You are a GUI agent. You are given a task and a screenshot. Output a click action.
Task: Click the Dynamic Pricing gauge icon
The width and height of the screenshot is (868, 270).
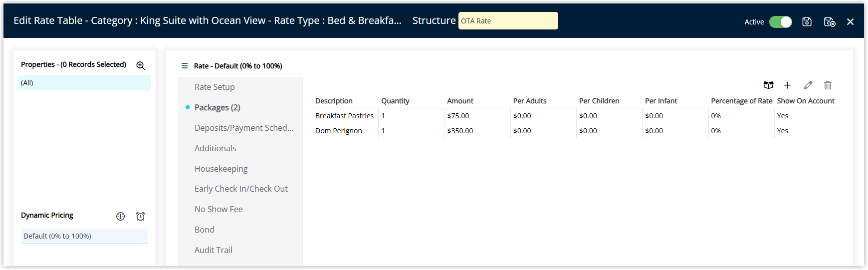[x=120, y=216]
